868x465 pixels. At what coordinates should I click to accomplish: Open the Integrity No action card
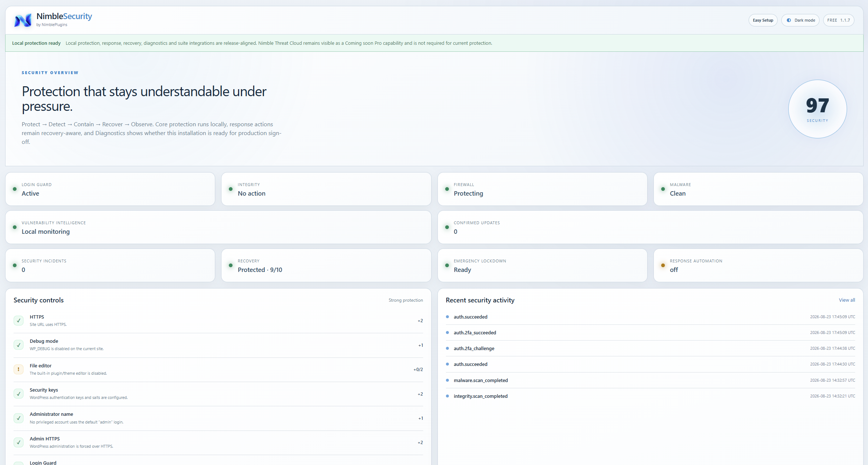pos(326,189)
